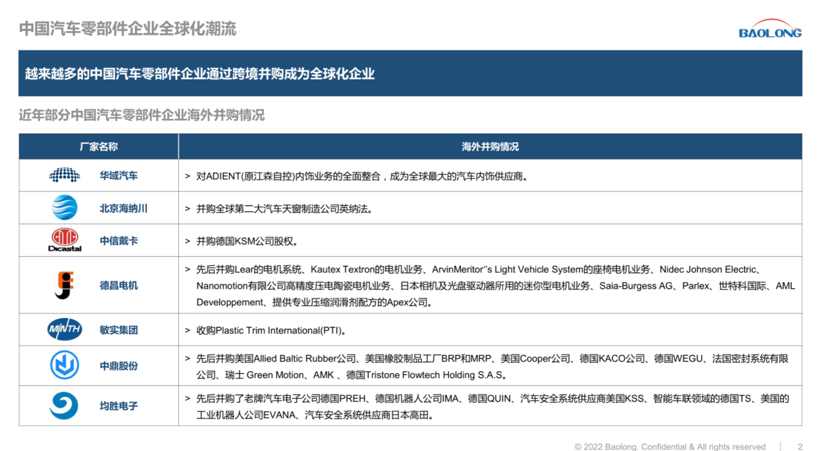This screenshot has width=820, height=451.
Task: Click the 均胜电子 swirl logo
Action: coord(64,405)
